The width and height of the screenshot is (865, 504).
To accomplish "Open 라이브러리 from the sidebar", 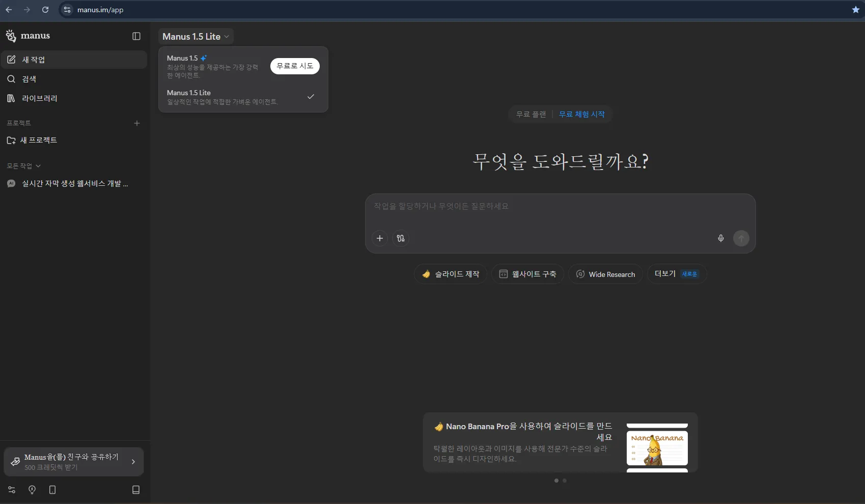I will pos(40,98).
